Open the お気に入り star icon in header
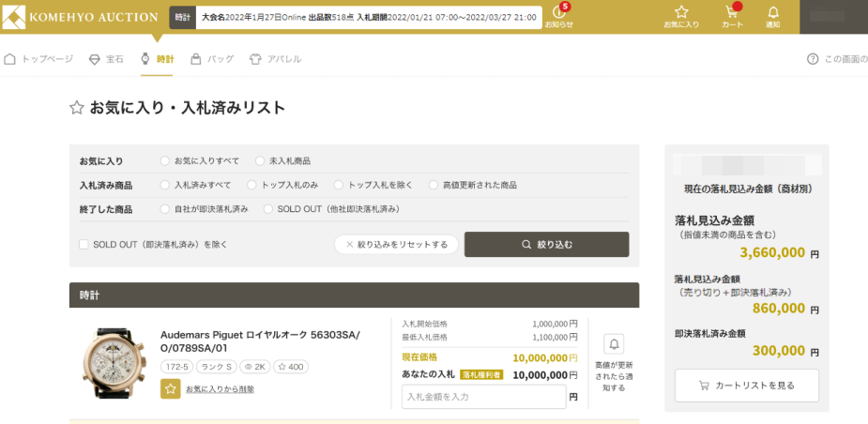This screenshot has height=424, width=868. click(x=681, y=17)
